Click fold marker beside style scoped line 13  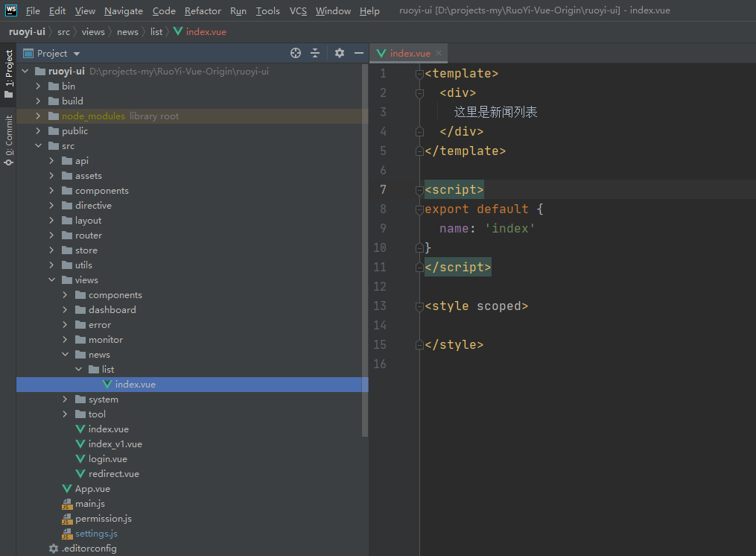[419, 306]
